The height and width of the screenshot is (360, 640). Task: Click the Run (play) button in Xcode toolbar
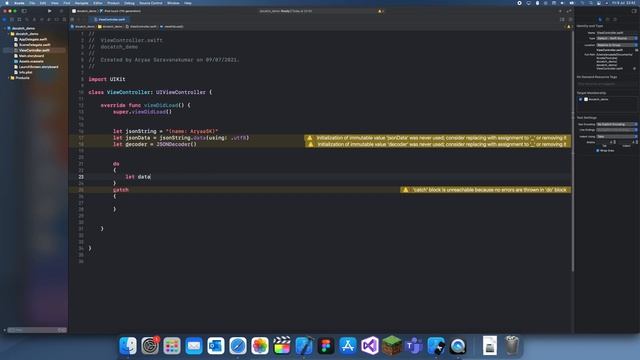pos(50,11)
